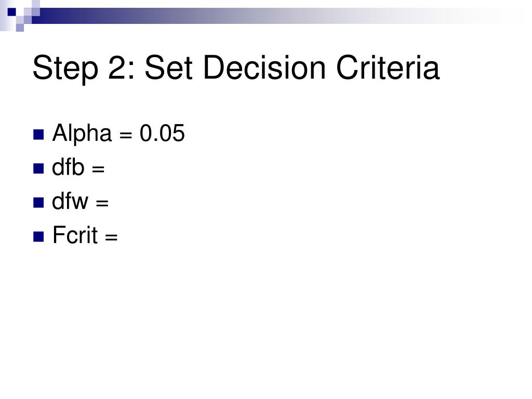Click the light purple square below the header bar
This screenshot has height=399, width=532.
point(20,28)
